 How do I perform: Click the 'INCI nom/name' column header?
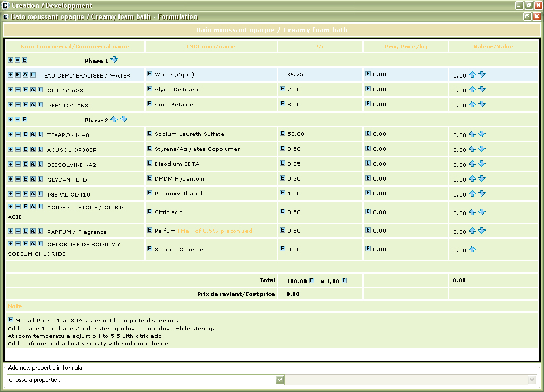211,47
